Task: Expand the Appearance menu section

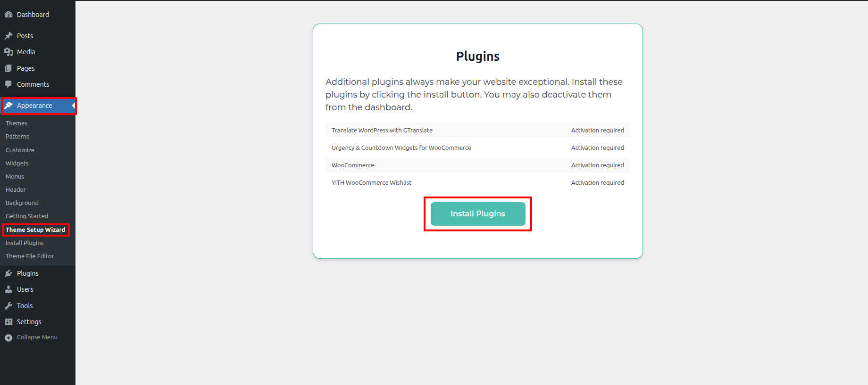Action: [34, 106]
